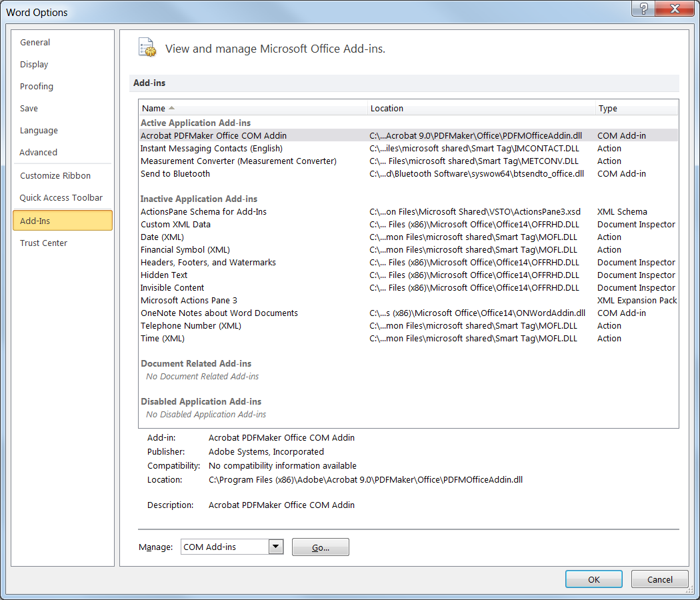Screen dimensions: 700x600
Task: Open the Proofing category
Action: [63, 86]
